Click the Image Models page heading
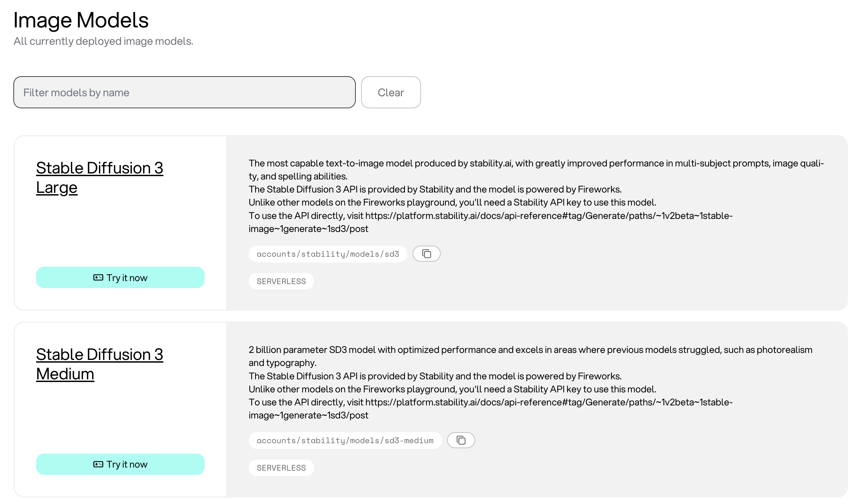 click(81, 20)
